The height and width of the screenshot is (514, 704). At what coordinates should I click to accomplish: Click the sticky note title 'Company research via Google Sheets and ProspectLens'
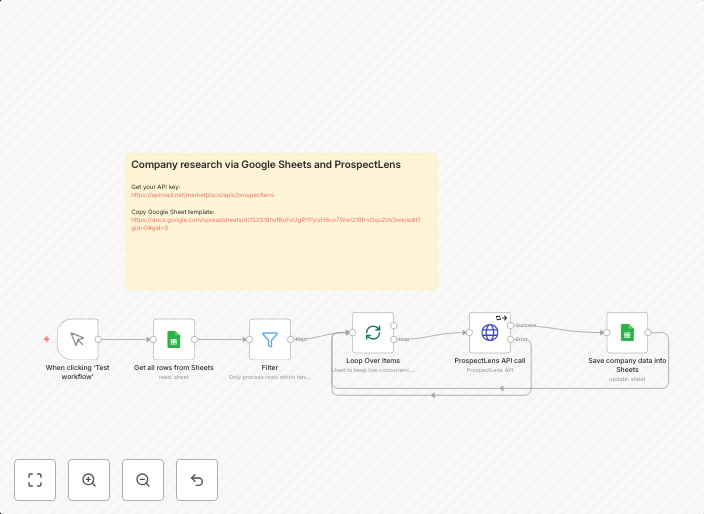[266, 165]
